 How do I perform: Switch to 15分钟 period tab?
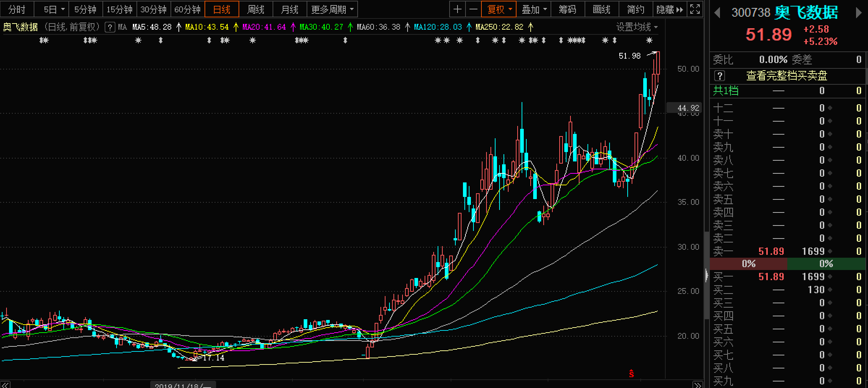(x=119, y=9)
